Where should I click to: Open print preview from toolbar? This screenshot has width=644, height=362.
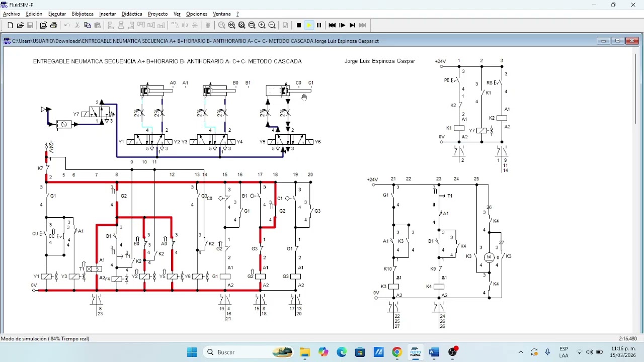tap(43, 25)
